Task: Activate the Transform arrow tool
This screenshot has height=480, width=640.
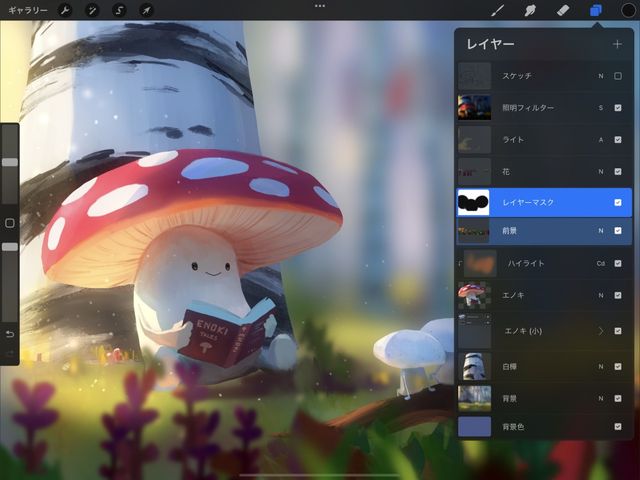Action: coord(147,10)
